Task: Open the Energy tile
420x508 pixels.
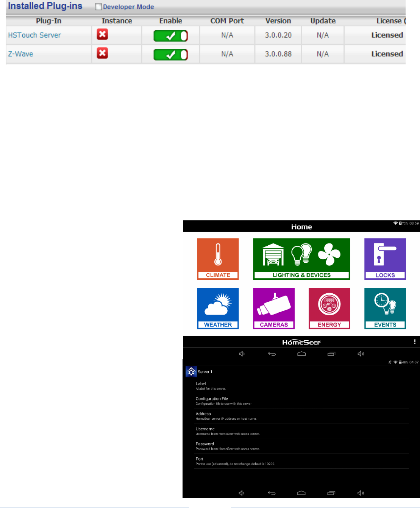Action: point(329,309)
